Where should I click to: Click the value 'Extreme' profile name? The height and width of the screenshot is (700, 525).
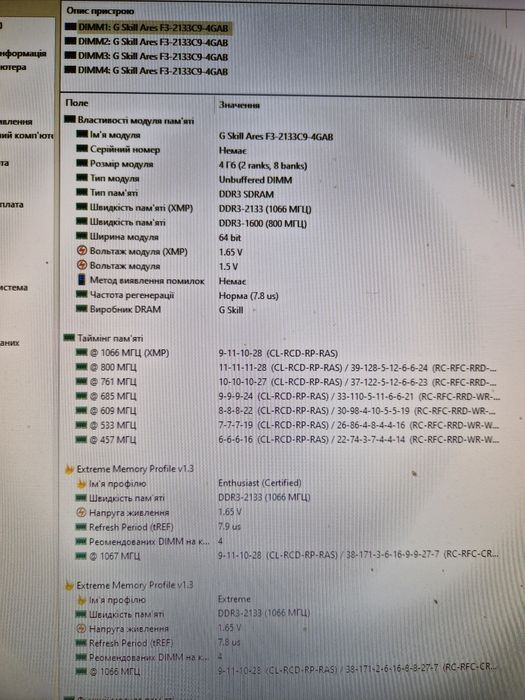click(x=234, y=599)
